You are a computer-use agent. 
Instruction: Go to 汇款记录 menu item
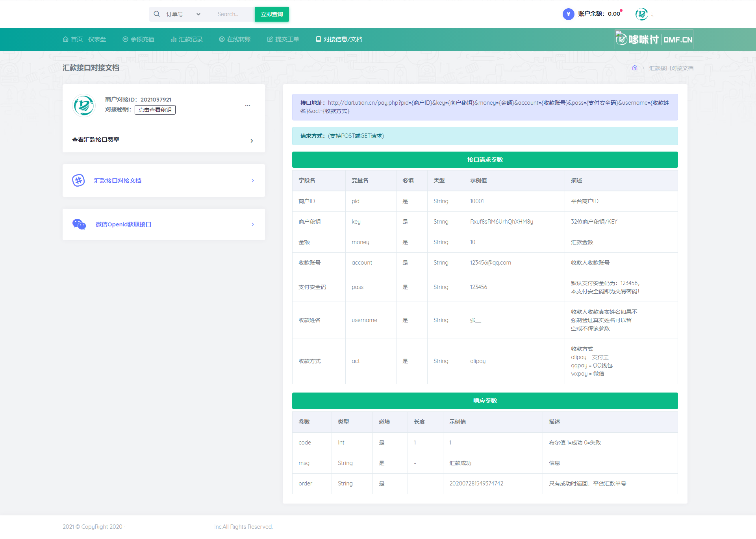(187, 39)
